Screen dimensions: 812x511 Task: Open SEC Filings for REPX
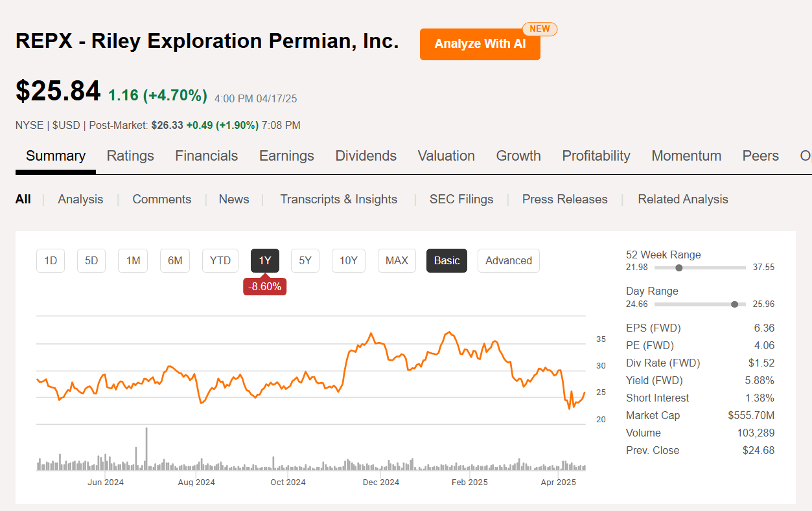point(461,199)
